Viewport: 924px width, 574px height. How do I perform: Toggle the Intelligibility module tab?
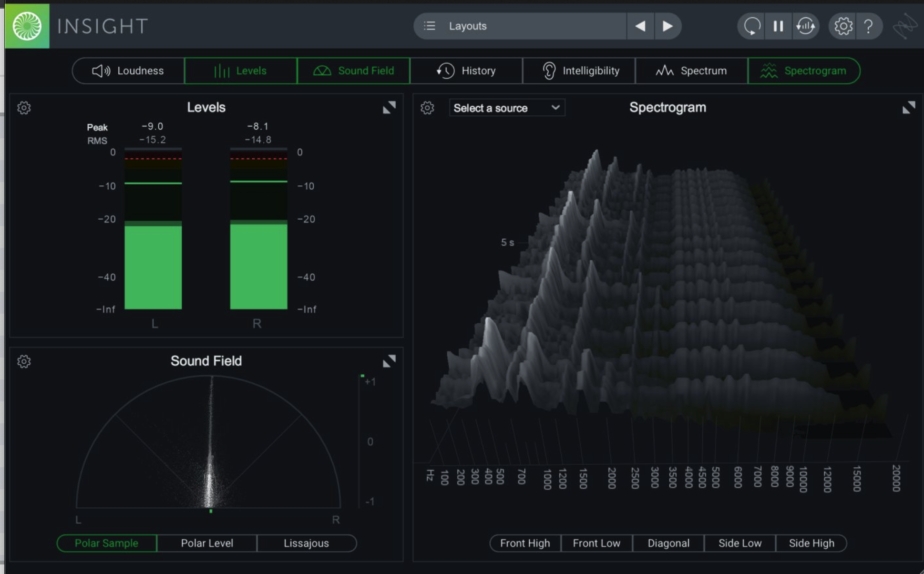pos(579,71)
